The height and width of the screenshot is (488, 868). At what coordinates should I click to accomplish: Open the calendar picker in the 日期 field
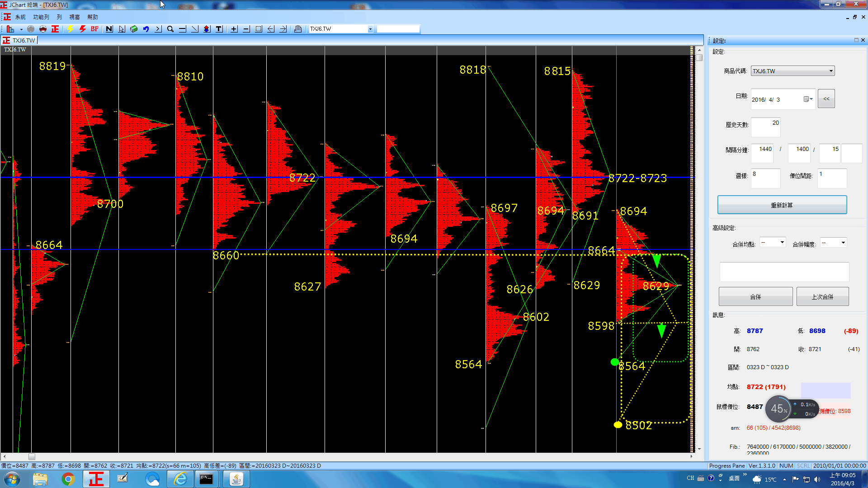coord(808,99)
